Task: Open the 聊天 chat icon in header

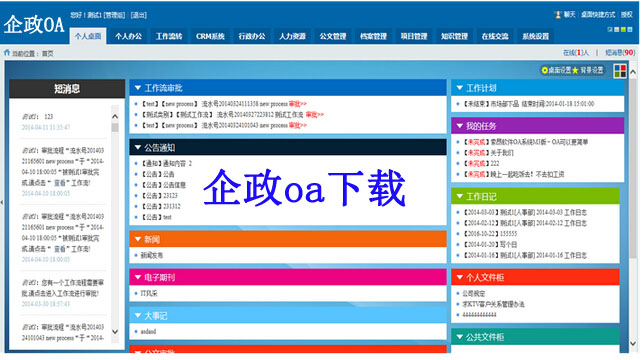Action: 558,15
